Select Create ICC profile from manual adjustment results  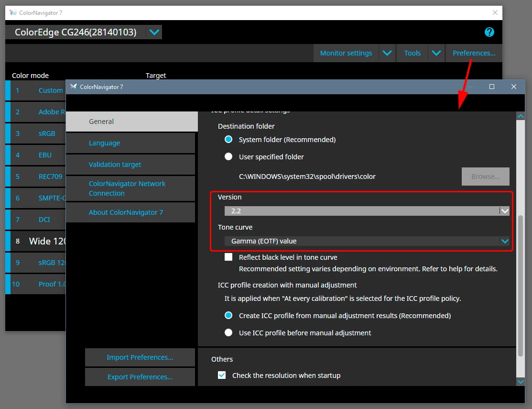[228, 315]
